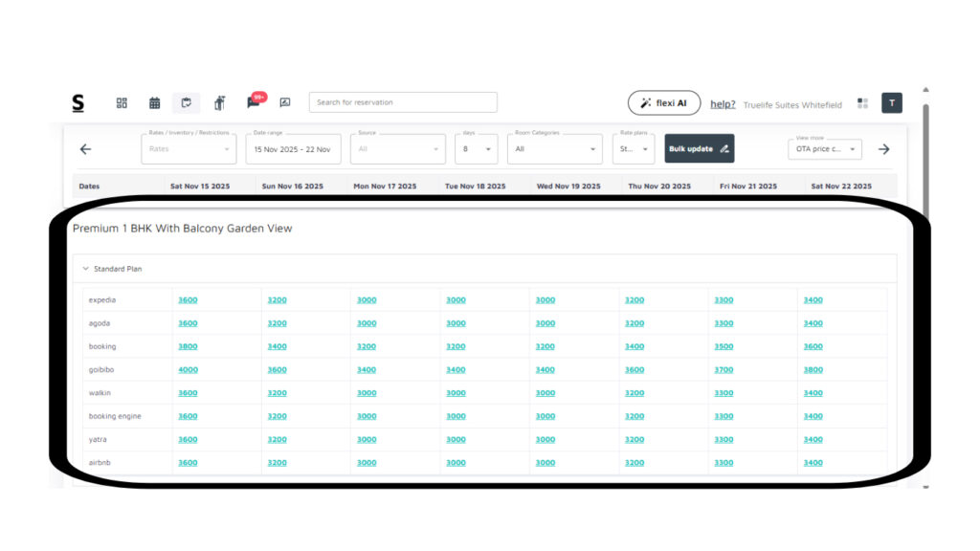The height and width of the screenshot is (551, 980).
Task: Click the Bulk update button
Action: (x=699, y=149)
